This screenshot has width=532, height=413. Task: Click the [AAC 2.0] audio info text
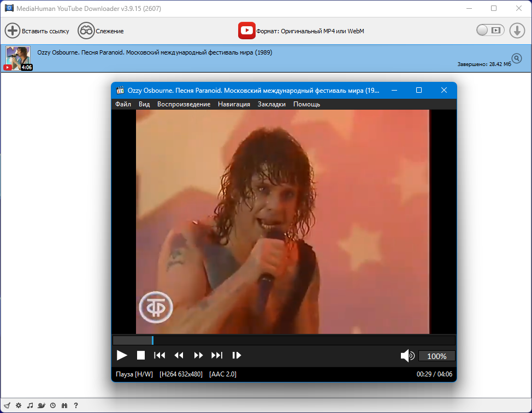(223, 374)
